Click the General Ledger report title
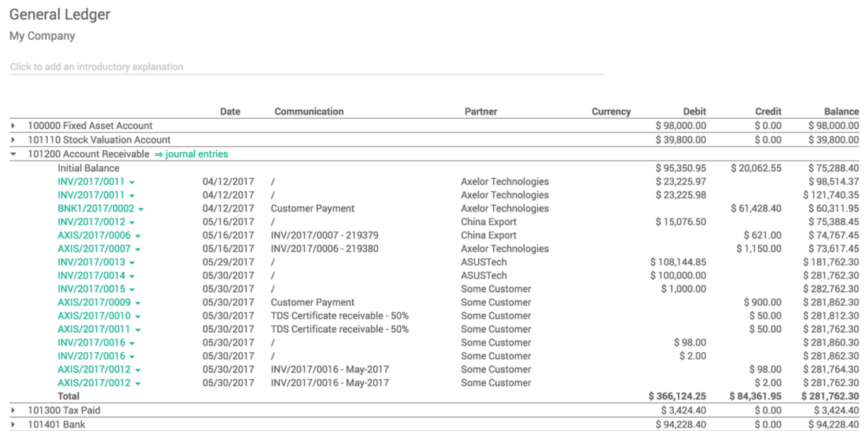 (x=60, y=14)
